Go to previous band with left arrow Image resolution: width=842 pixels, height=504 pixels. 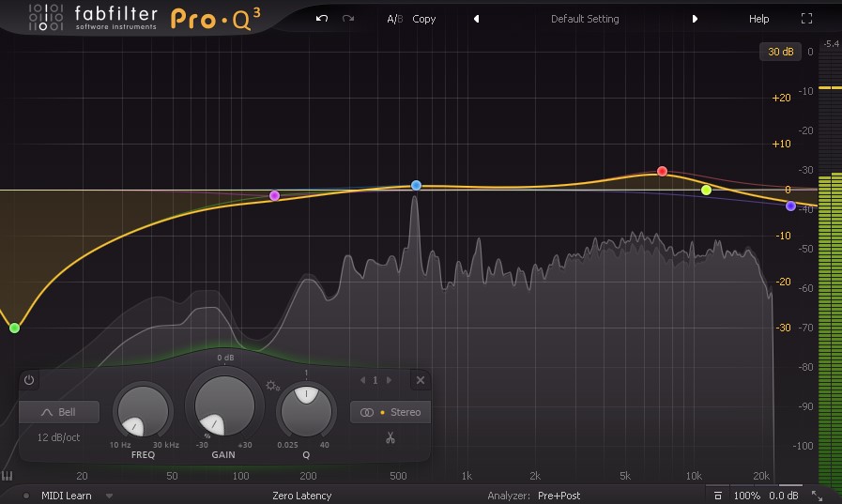coord(362,380)
